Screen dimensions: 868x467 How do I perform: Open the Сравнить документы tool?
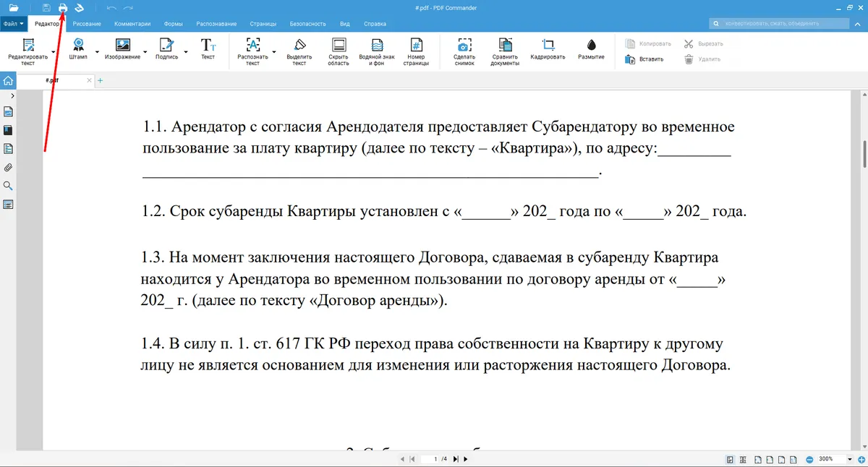tap(505, 51)
